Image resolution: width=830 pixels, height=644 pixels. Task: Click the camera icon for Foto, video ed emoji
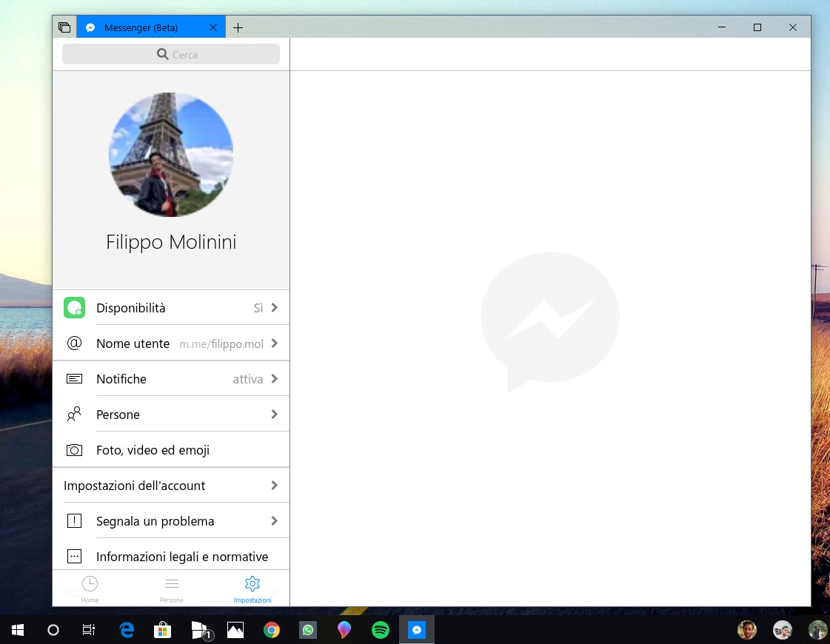pos(74,450)
